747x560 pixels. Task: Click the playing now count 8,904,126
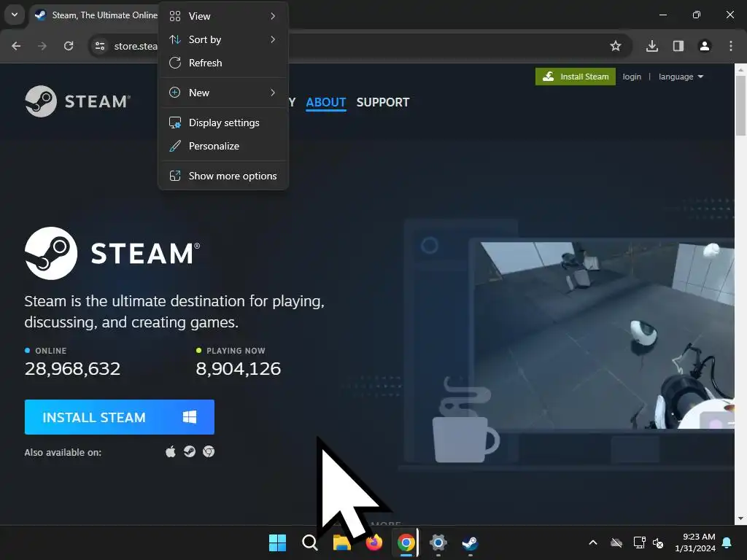tap(239, 368)
